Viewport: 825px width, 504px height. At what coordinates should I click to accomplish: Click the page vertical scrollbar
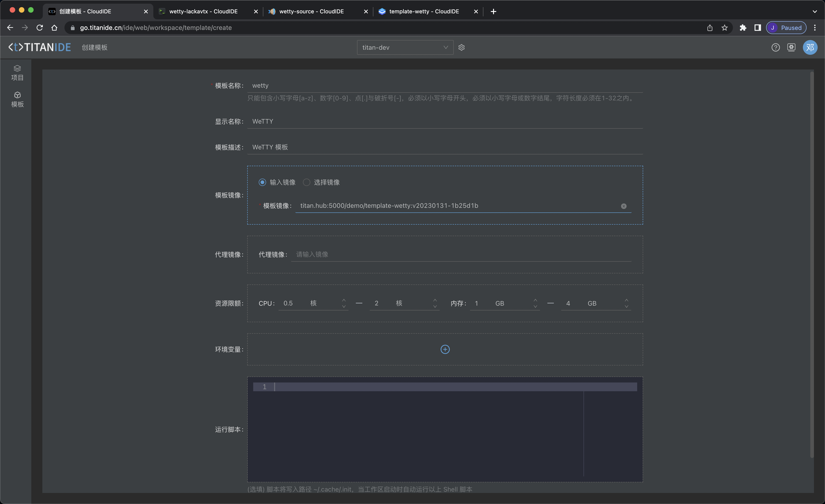(x=812, y=264)
